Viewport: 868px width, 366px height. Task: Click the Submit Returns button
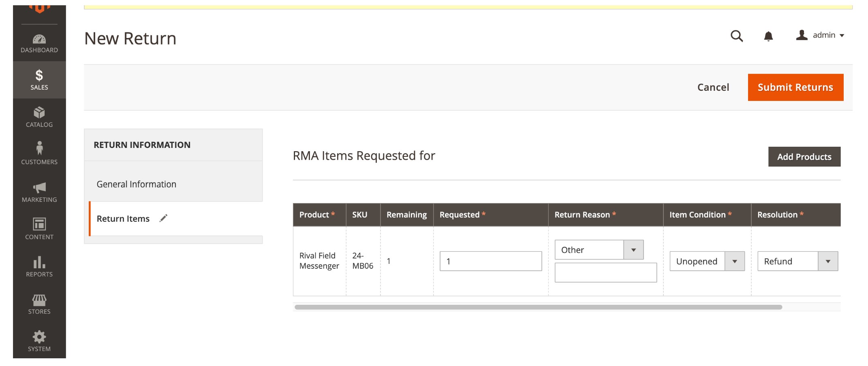[795, 87]
